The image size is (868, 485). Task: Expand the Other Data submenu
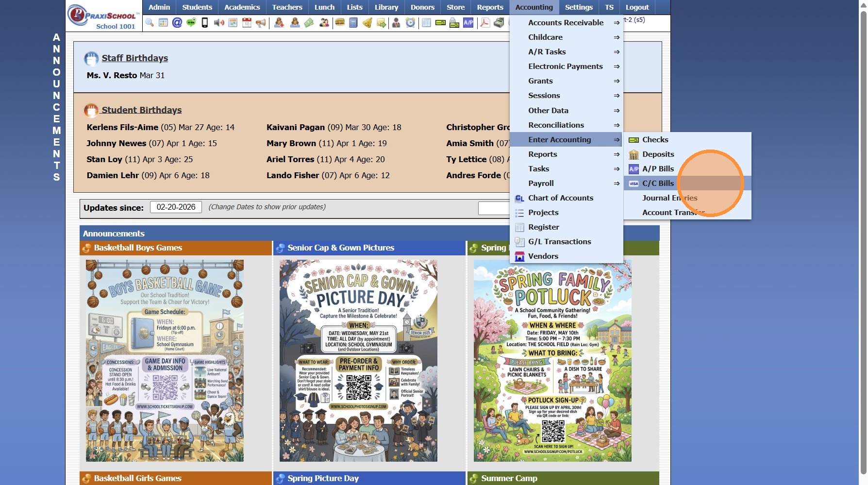[566, 111]
